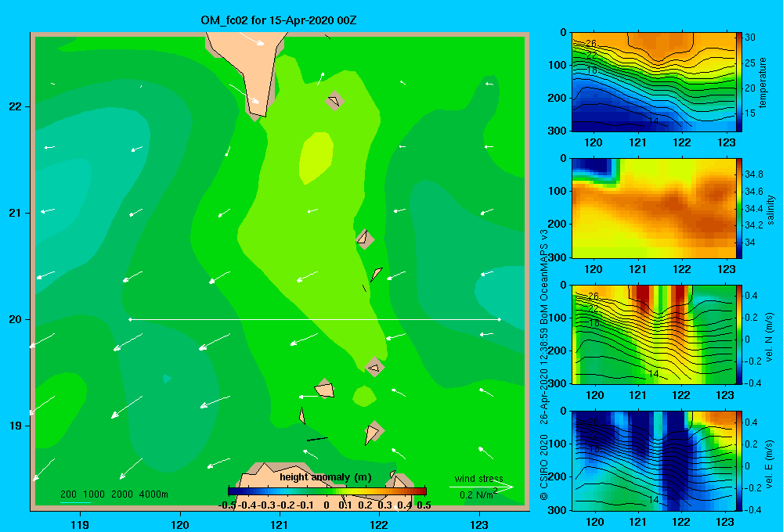Click the west endpoint of the transect line
Screen dimensions: 783x532
click(130, 319)
